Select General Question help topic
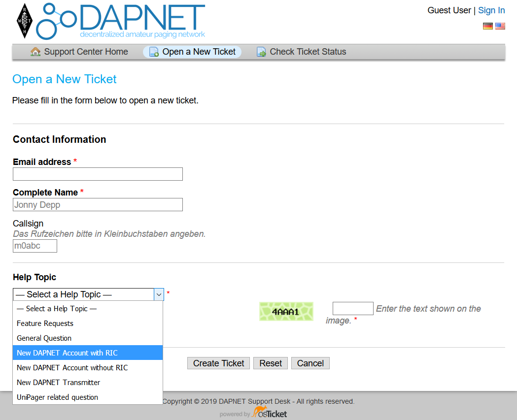 pos(88,338)
